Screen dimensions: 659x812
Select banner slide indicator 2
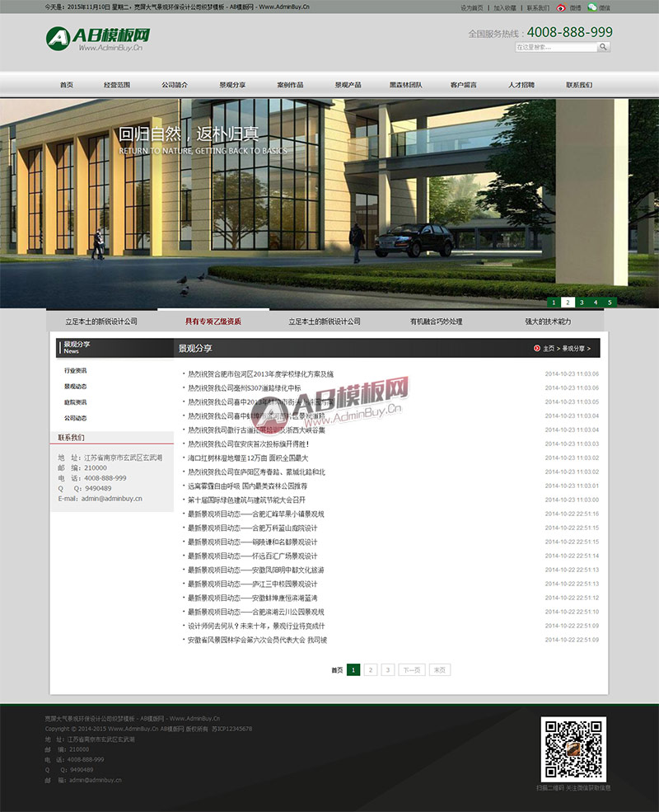[x=568, y=303]
